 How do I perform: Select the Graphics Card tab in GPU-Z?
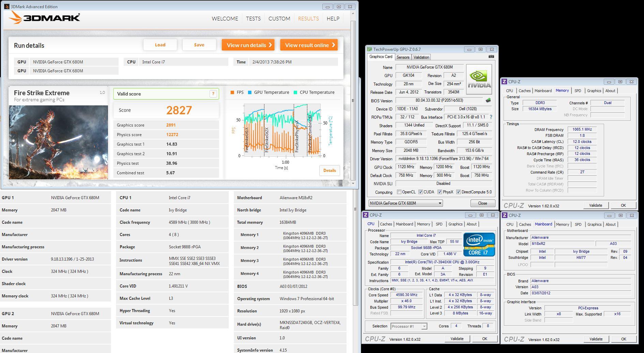click(x=381, y=57)
